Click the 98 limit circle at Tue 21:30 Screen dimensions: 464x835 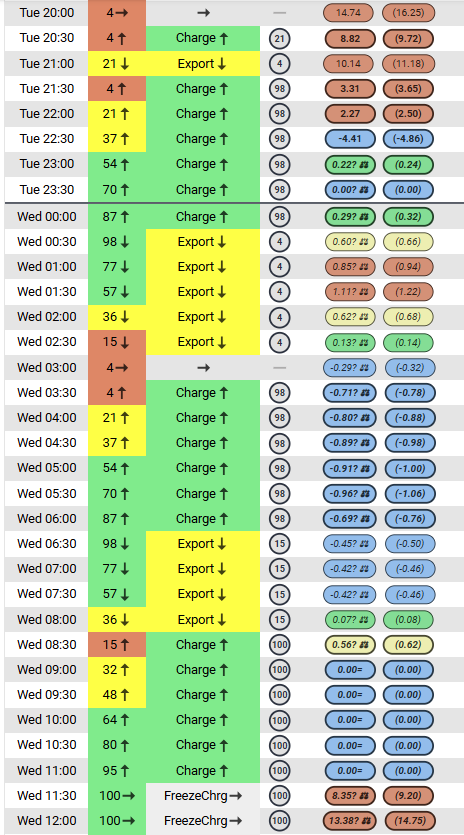[x=279, y=88]
